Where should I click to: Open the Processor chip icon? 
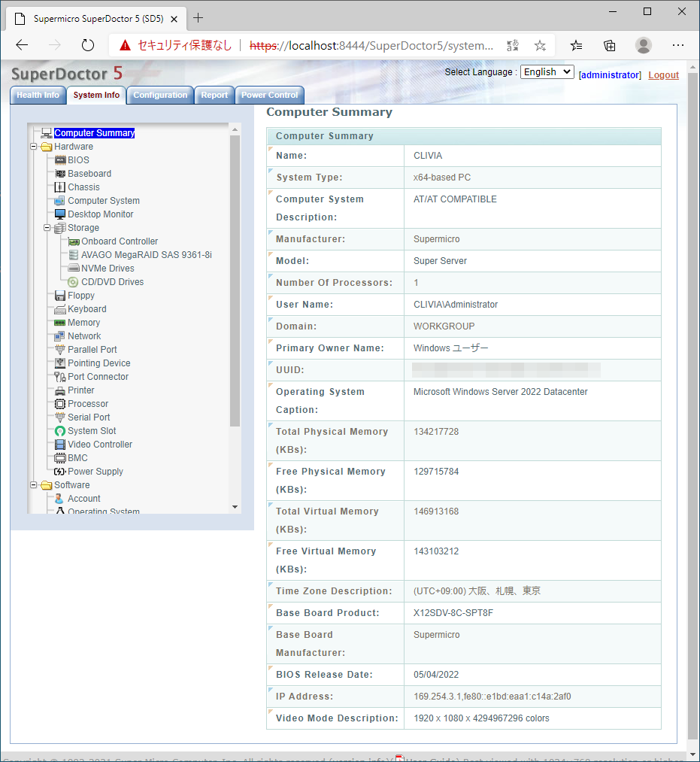point(60,404)
